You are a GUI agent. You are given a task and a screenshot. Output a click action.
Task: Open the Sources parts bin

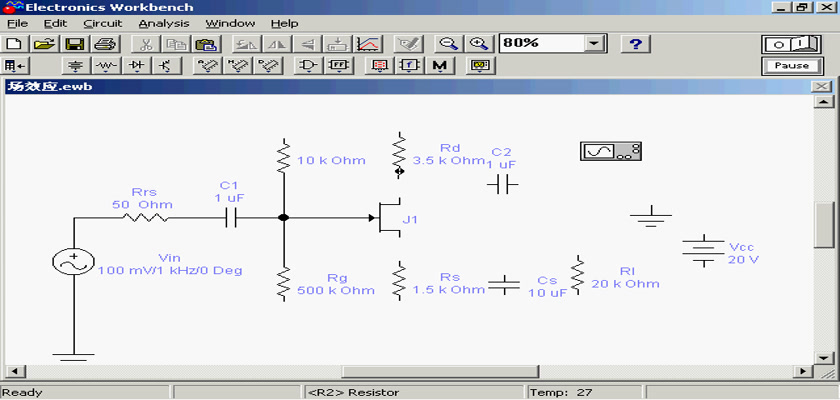pyautogui.click(x=77, y=66)
